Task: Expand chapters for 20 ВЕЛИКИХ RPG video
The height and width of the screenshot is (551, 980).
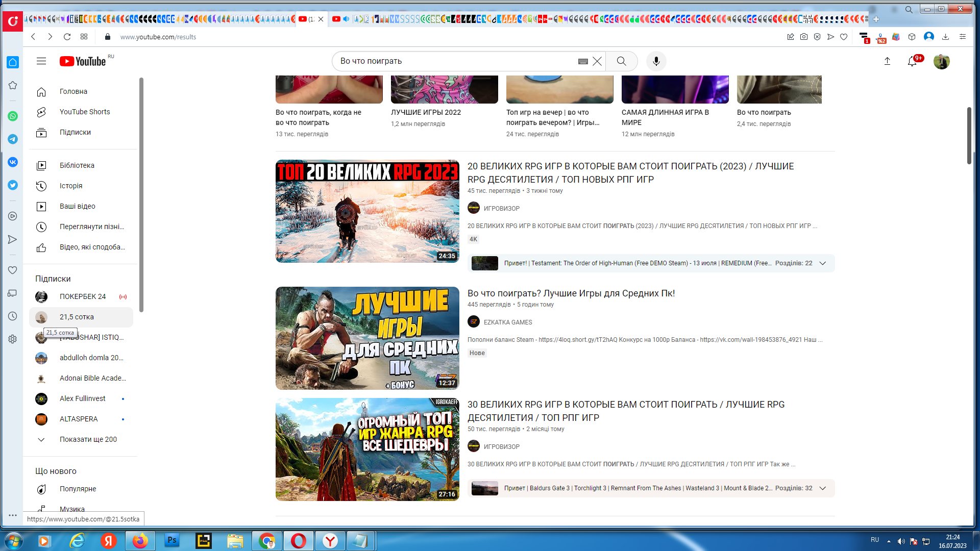Action: click(x=823, y=263)
